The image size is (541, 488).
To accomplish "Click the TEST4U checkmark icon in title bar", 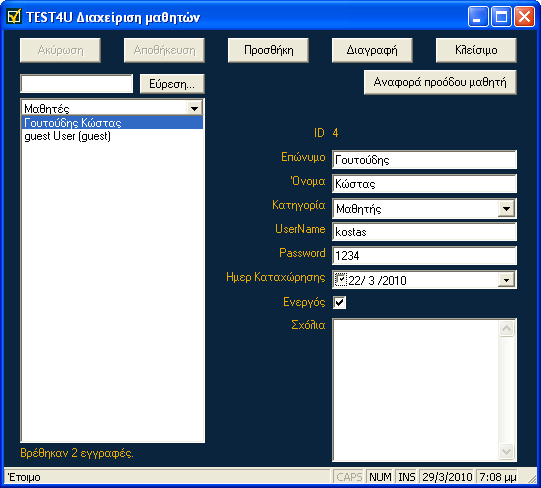I will (x=14, y=17).
